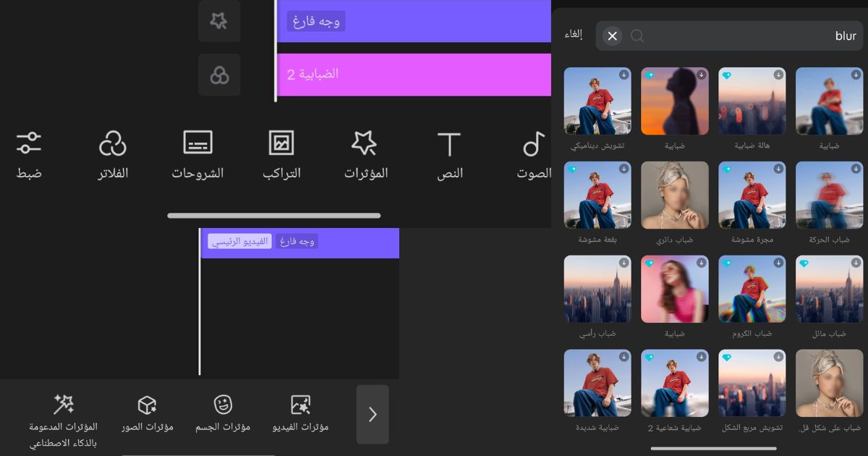The height and width of the screenshot is (456, 868).
Task: Open the Captions (الشروحات) tool
Action: [x=197, y=155]
